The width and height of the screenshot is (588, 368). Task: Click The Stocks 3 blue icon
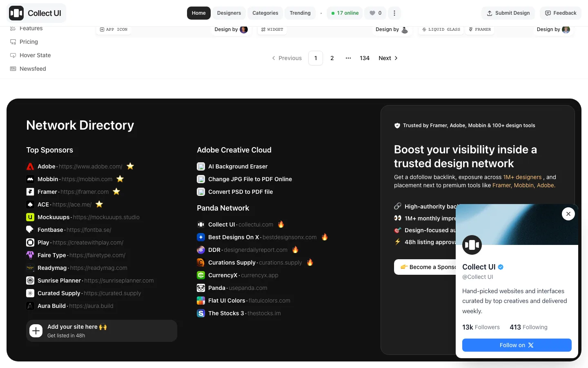point(201,313)
